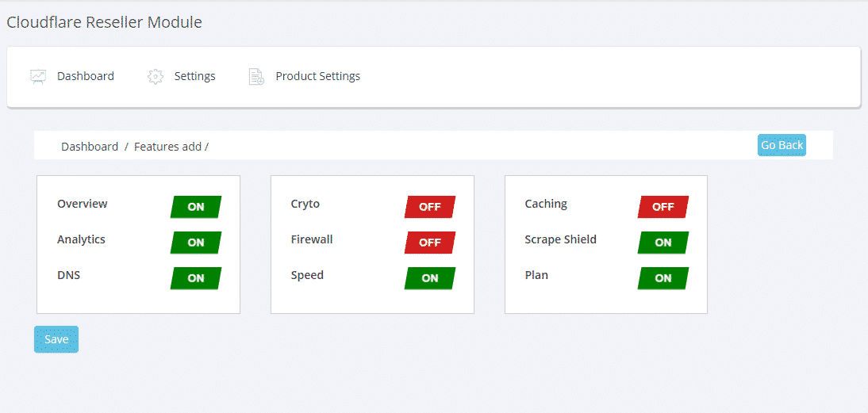Viewport: 868px width, 413px height.
Task: Turn off the Analytics toggle
Action: point(196,243)
